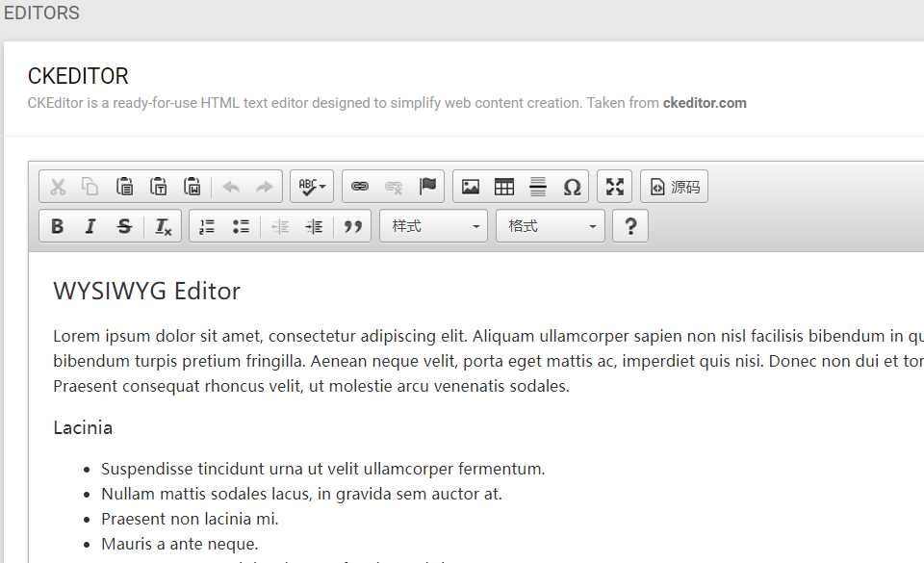Click Paste as plain text icon
This screenshot has height=563, width=924.
tap(158, 187)
